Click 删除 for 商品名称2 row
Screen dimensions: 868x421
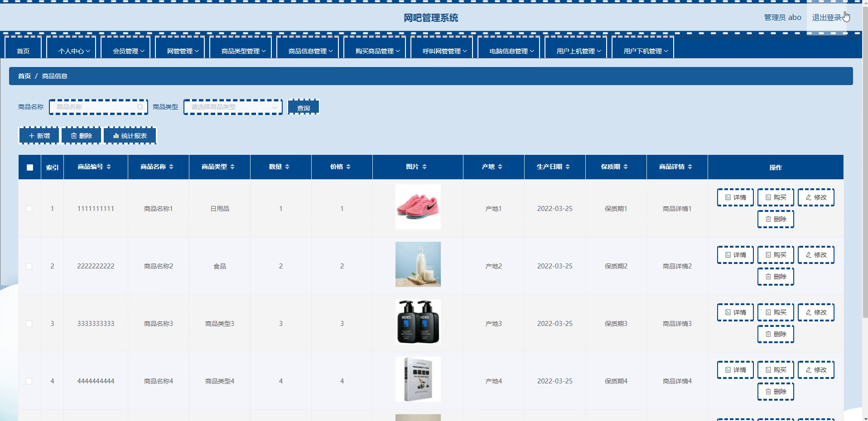776,277
